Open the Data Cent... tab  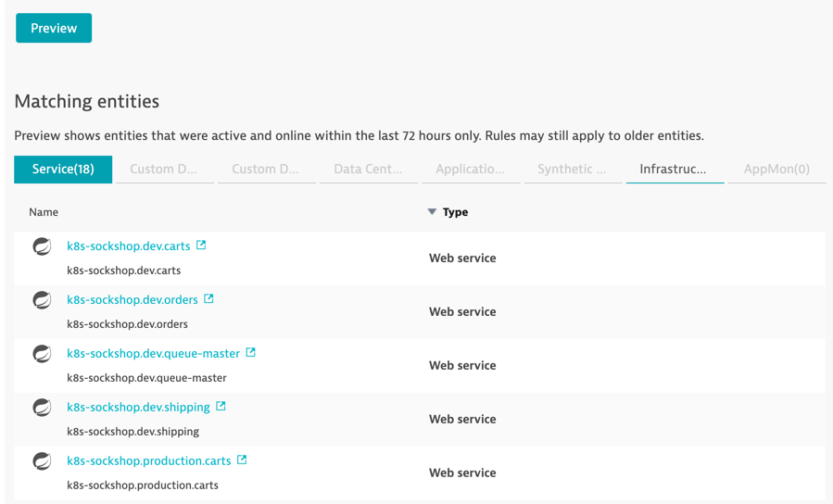(x=369, y=170)
